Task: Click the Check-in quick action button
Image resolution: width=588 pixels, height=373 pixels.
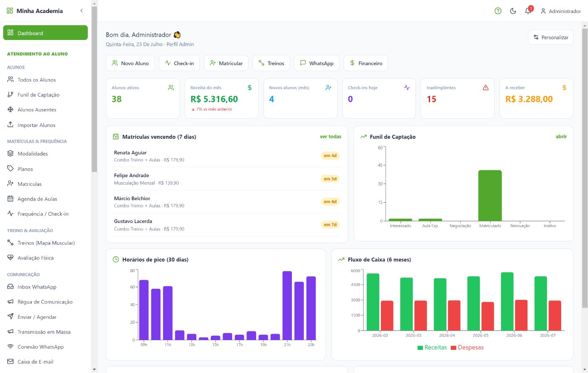Action: click(179, 63)
